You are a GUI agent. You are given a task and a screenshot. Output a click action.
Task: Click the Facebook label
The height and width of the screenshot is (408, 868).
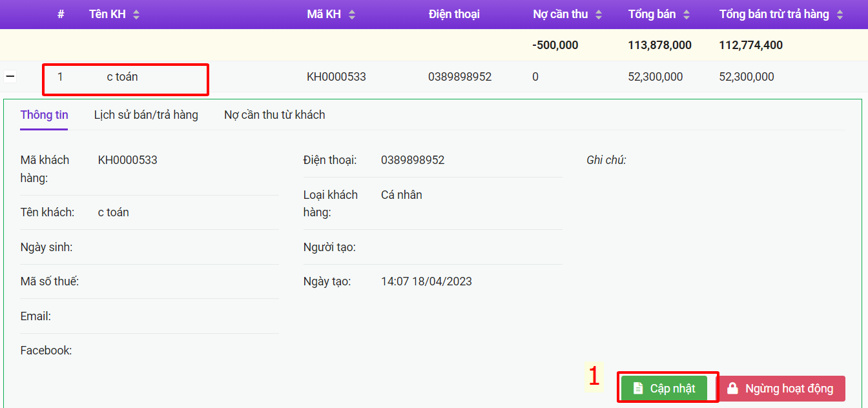click(x=46, y=351)
